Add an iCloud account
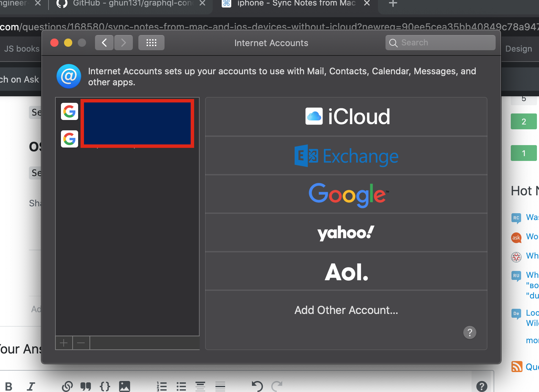Viewport: 539px width, 392px height. click(x=346, y=117)
